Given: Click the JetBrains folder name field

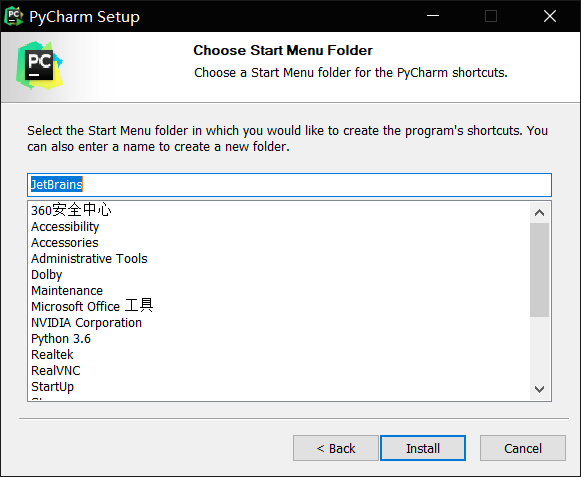Looking at the screenshot, I should click(x=289, y=185).
